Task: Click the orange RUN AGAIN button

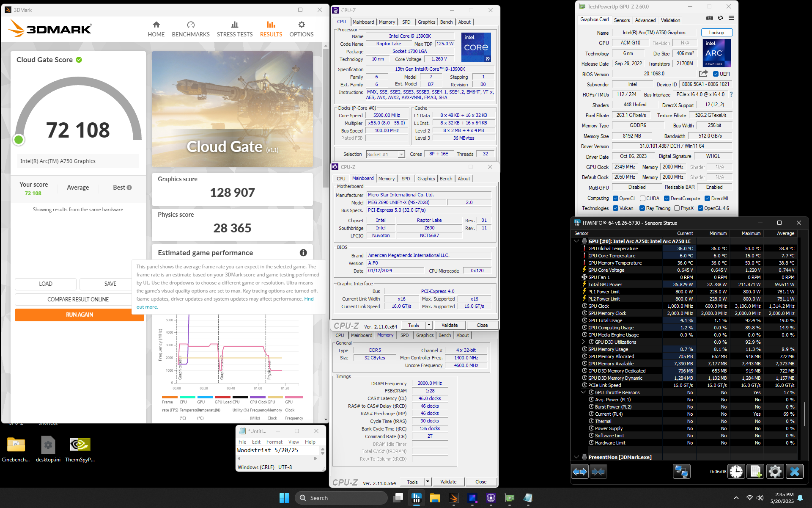Action: (80, 315)
